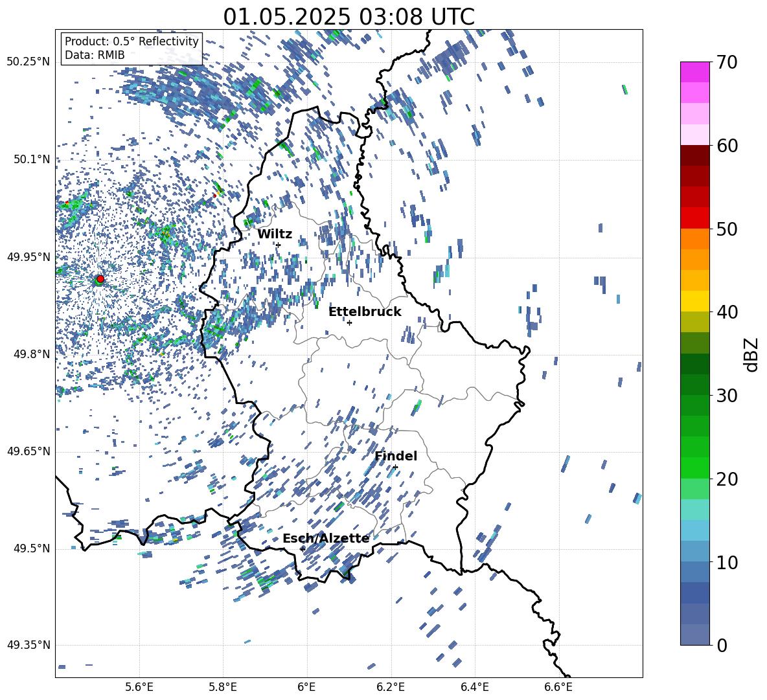
Task: Click the Wiltz city label
Action: (x=275, y=234)
